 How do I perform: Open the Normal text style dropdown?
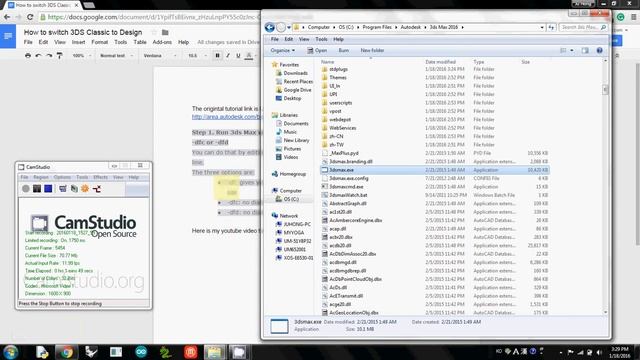116,56
